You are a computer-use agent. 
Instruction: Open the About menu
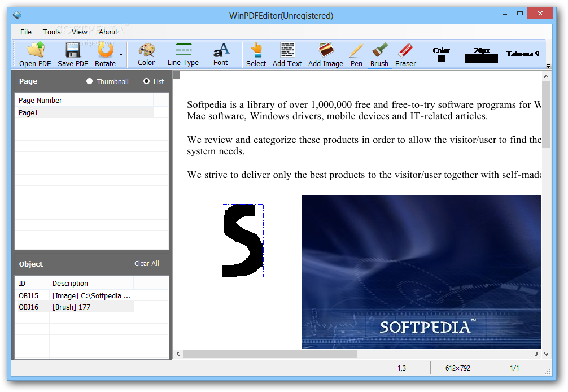coord(108,32)
